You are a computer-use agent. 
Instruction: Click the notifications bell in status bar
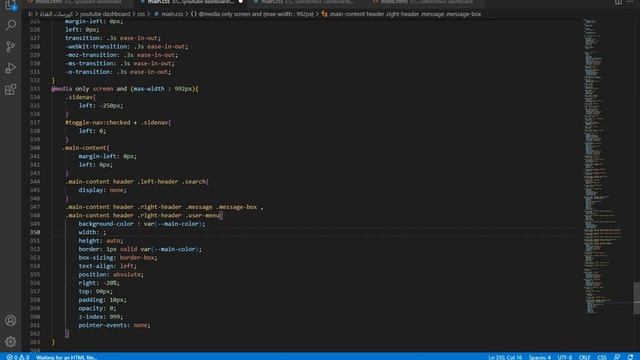[x=630, y=357]
